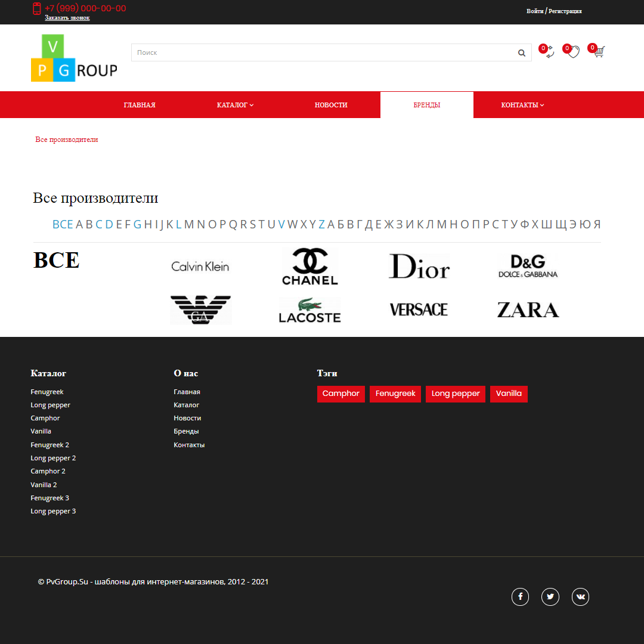Click the PVGroup logo
The image size is (644, 644).
tap(73, 58)
